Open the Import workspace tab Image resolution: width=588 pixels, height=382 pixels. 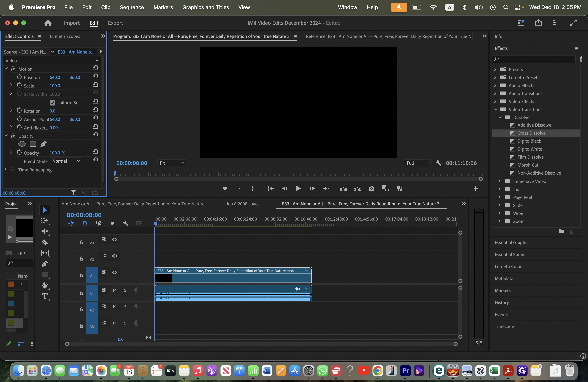tap(72, 23)
